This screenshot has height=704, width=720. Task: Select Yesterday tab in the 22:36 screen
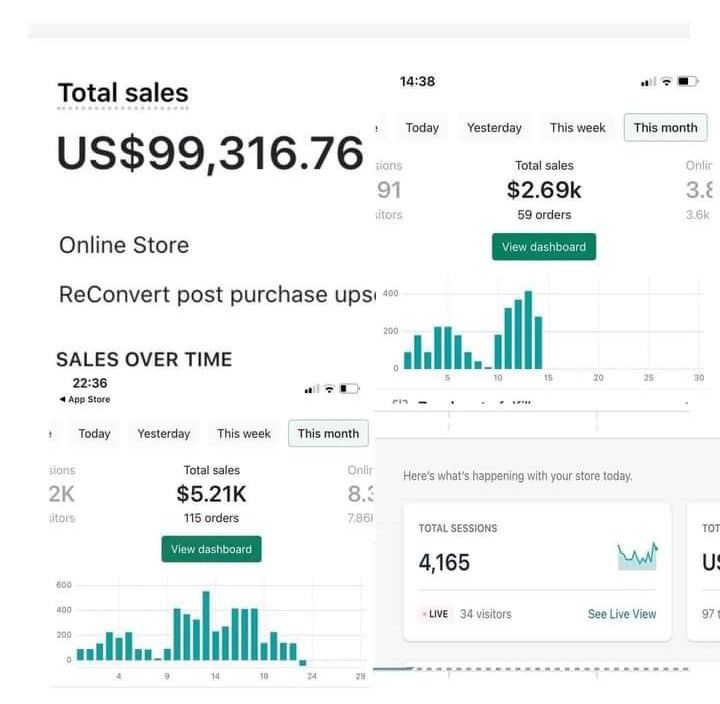point(163,434)
